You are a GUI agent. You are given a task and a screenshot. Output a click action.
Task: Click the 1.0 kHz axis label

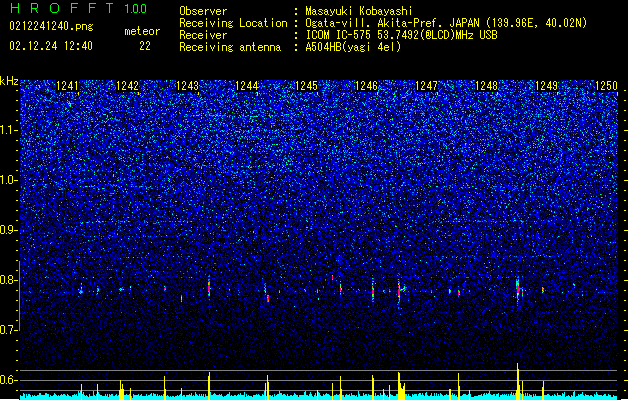(9, 180)
